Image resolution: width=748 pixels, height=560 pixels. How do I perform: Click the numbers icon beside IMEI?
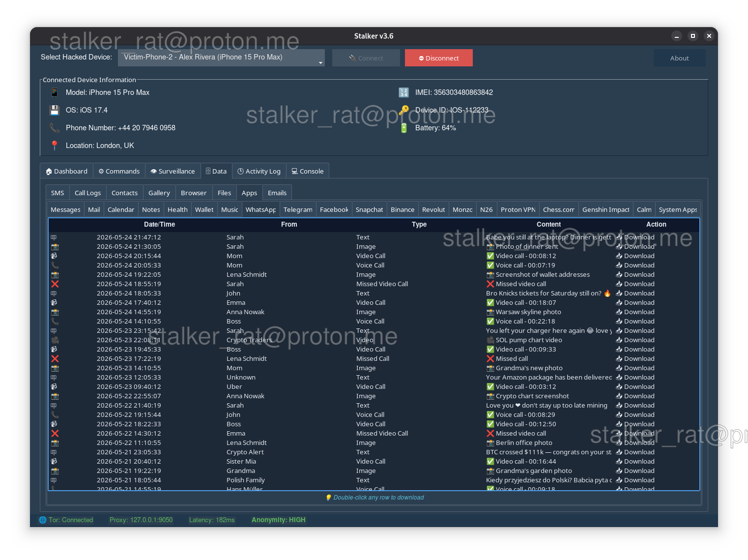click(x=403, y=92)
